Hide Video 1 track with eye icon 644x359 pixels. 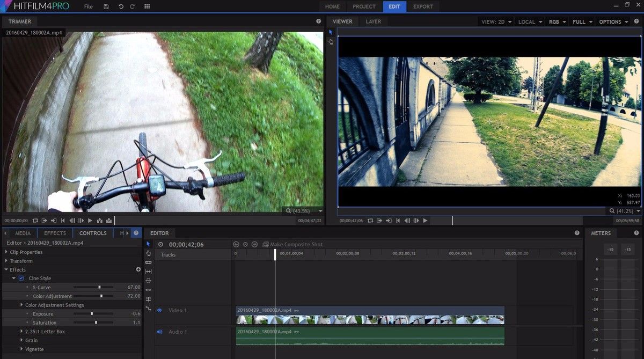159,310
